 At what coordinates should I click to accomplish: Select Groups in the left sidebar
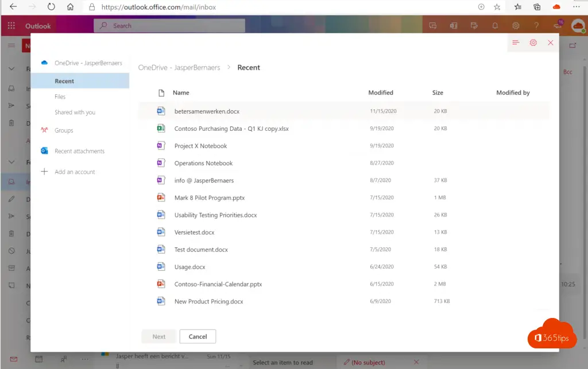[64, 130]
